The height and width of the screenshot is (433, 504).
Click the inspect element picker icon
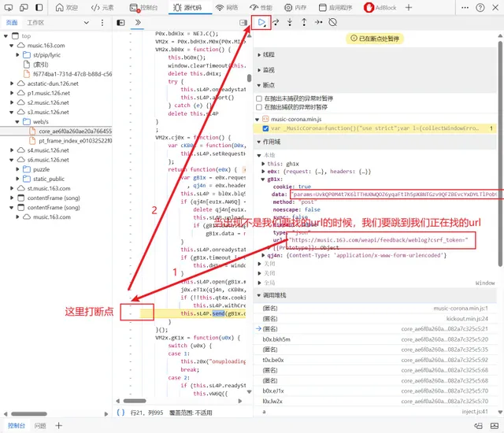[x=9, y=7]
